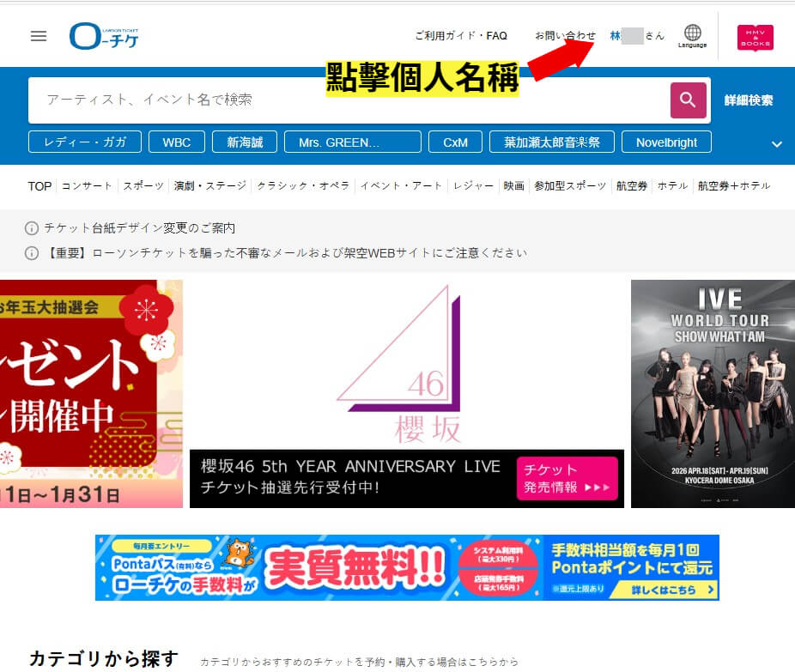Viewport: 795px width, 672px height.
Task: Select the 映画 category tab
Action: point(513,185)
